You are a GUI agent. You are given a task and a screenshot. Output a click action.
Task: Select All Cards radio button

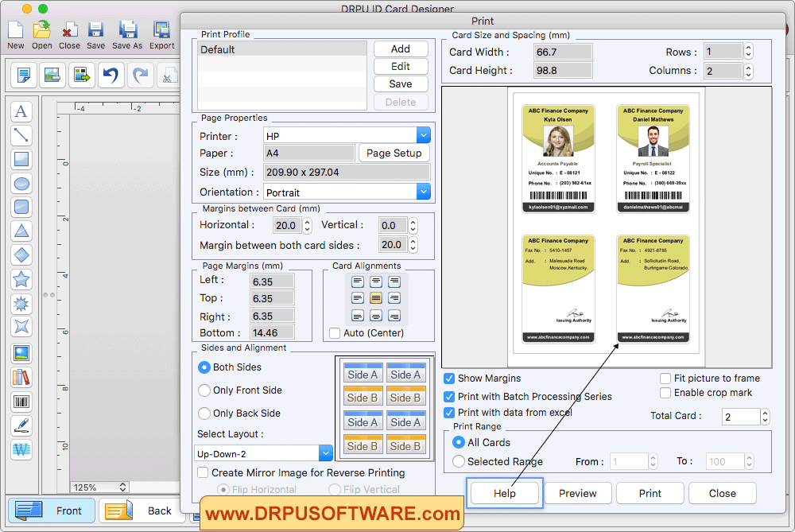[459, 442]
